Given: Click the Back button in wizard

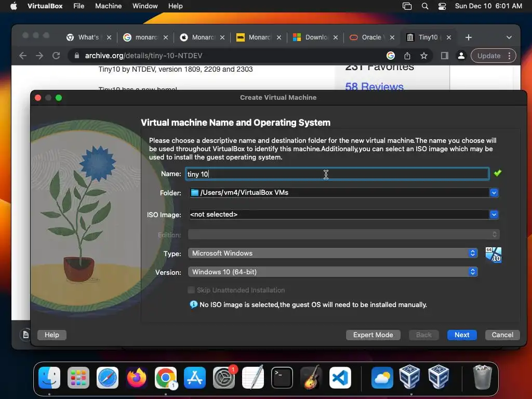Looking at the screenshot, I should [x=424, y=335].
